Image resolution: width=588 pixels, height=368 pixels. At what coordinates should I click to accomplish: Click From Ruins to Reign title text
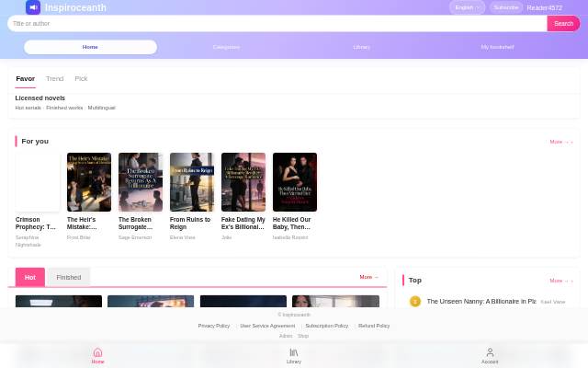pyautogui.click(x=190, y=224)
